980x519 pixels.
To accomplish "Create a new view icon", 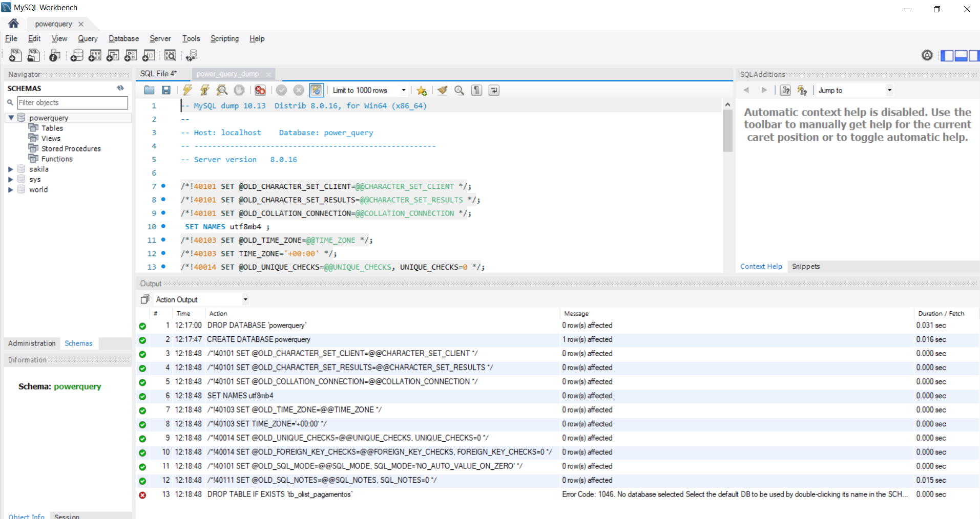I will click(113, 55).
